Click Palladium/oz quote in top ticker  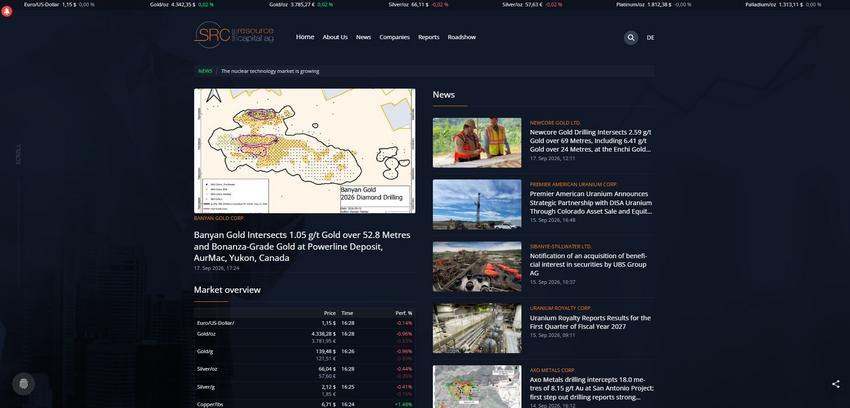point(783,4)
